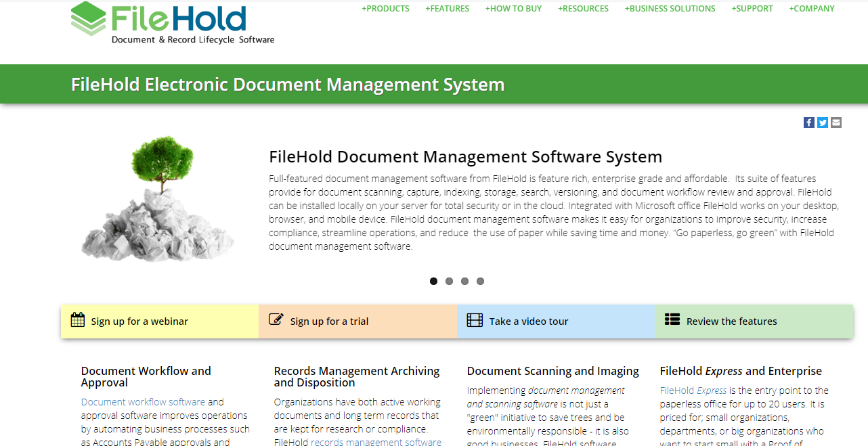Click the calendar webinar icon
The image size is (868, 446).
click(x=78, y=319)
